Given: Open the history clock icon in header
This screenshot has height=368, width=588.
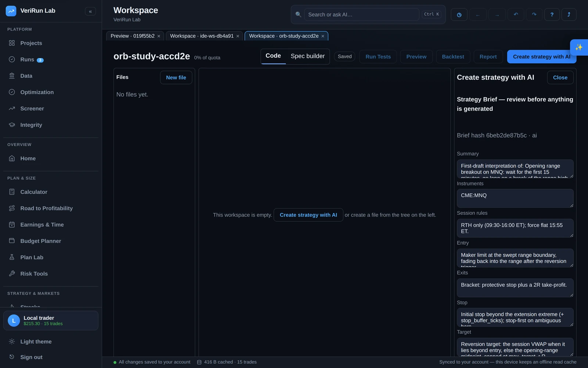Looking at the screenshot, I should click(x=459, y=15).
